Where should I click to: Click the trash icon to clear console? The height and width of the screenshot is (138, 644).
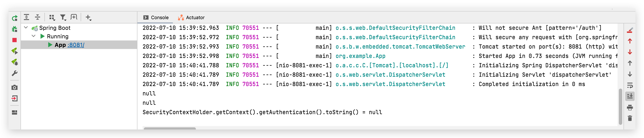point(630,118)
